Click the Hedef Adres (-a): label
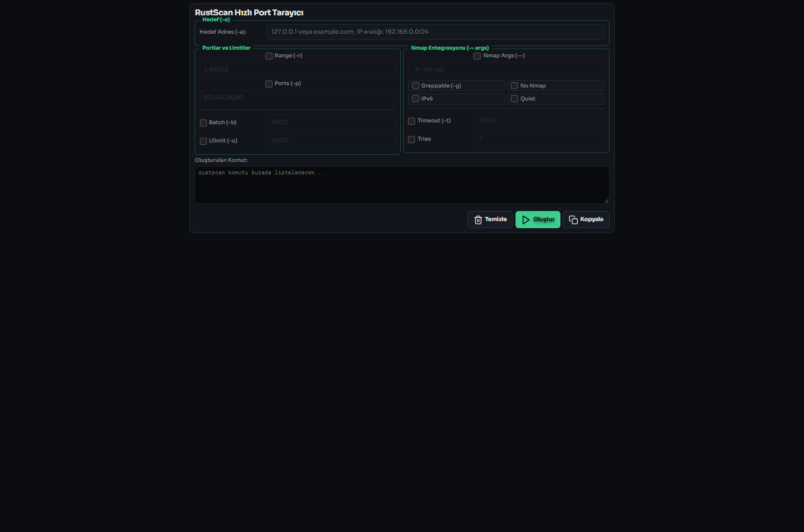Viewport: 804px width, 532px height. tap(223, 32)
